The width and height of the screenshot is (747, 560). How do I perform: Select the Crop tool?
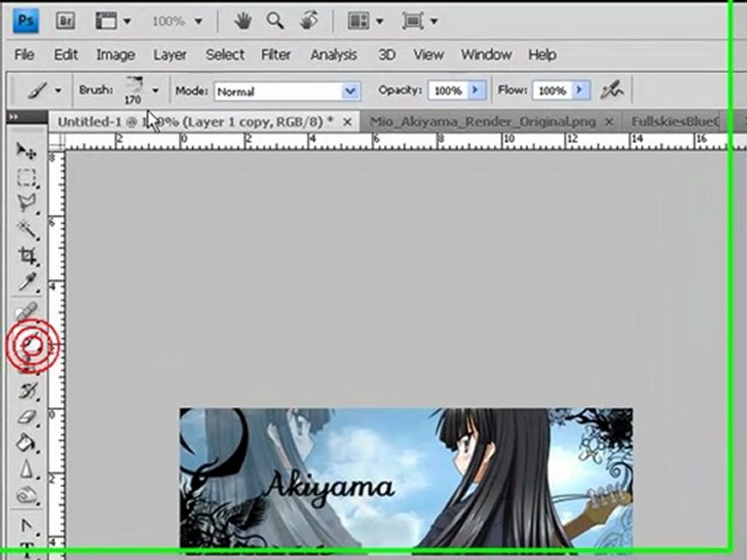[27, 256]
